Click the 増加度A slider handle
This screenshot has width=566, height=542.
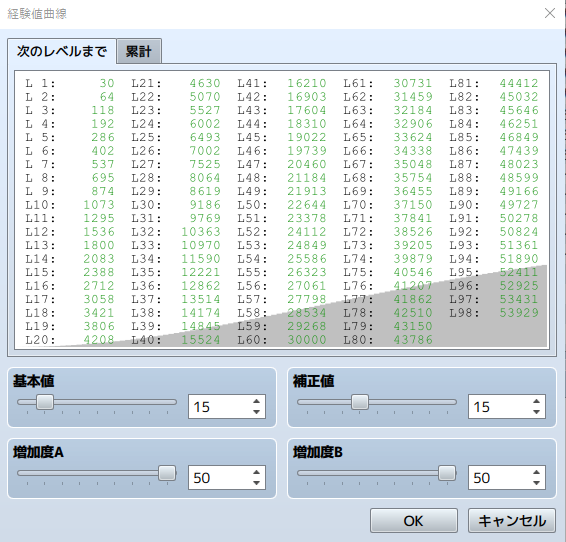click(x=167, y=473)
